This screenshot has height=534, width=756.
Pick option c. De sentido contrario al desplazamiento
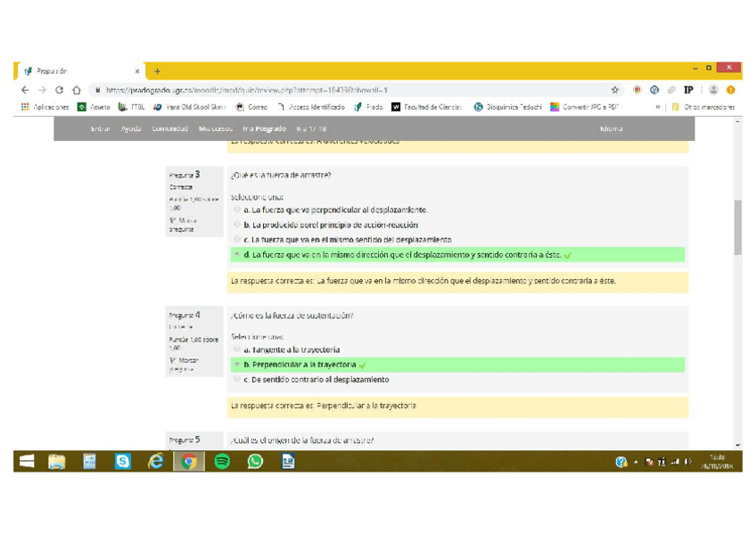[x=237, y=380]
